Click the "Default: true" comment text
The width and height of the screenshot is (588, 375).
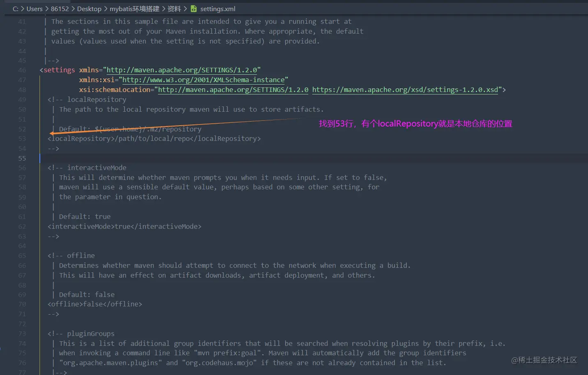85,217
